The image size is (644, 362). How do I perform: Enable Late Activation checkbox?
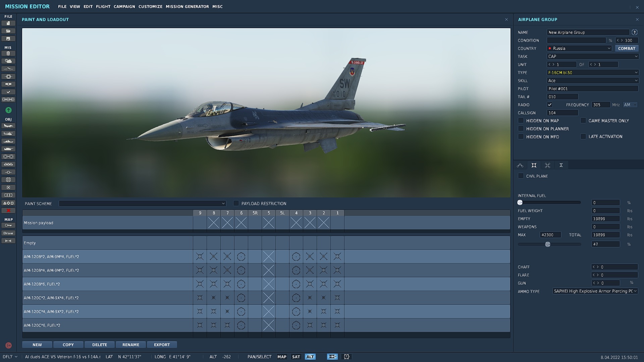coord(583,136)
